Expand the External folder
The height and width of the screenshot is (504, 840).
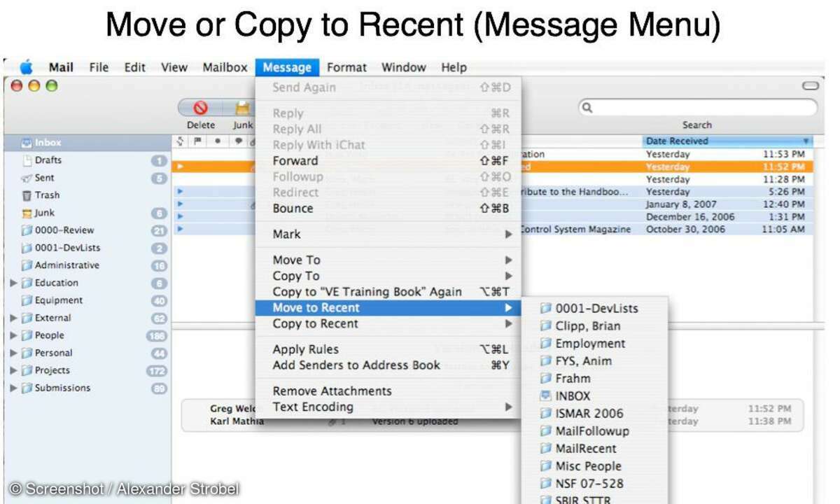point(14,318)
